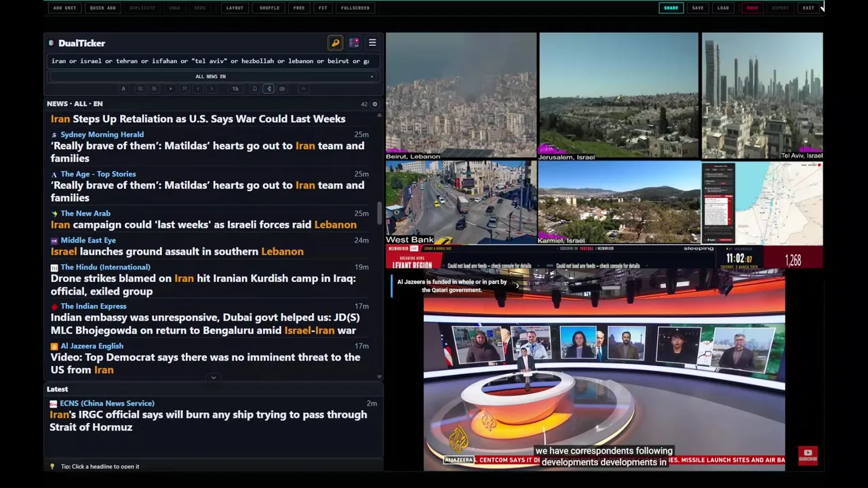Click the bookmark icon in ticker toolbar
Screen dimensions: 868x488
[255, 89]
